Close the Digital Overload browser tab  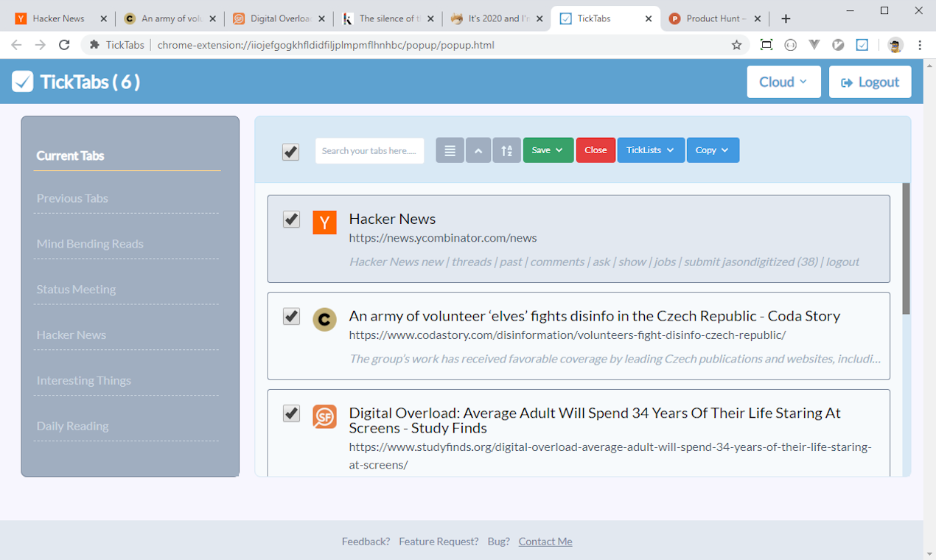(321, 18)
